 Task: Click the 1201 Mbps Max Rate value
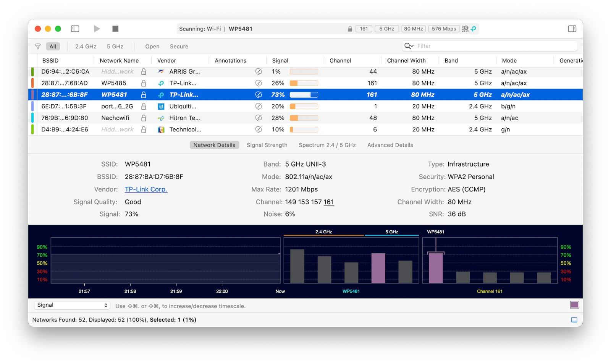pyautogui.click(x=301, y=189)
